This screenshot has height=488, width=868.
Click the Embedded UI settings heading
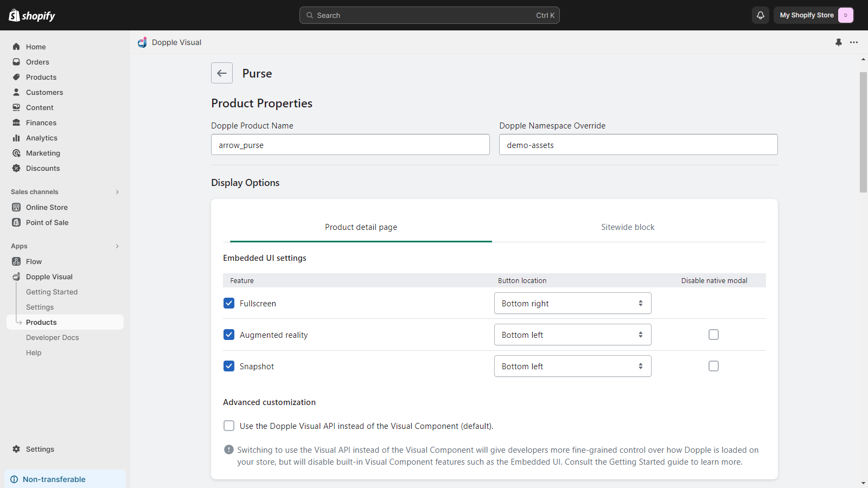(x=265, y=258)
